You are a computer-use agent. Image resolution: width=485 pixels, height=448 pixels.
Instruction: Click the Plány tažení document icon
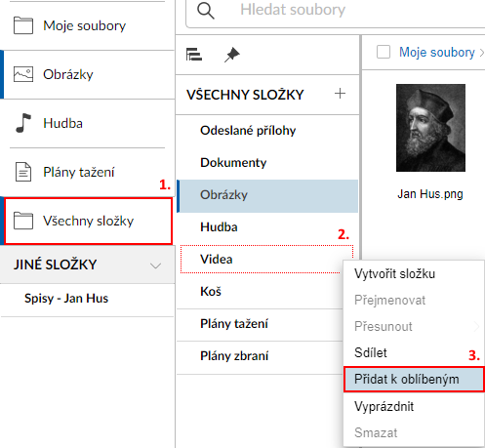[x=23, y=172]
